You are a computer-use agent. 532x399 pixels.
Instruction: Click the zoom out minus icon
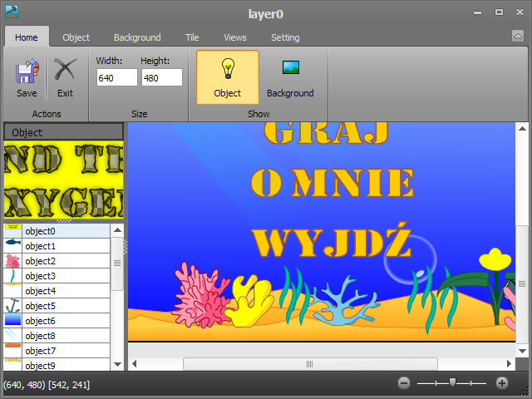point(404,383)
